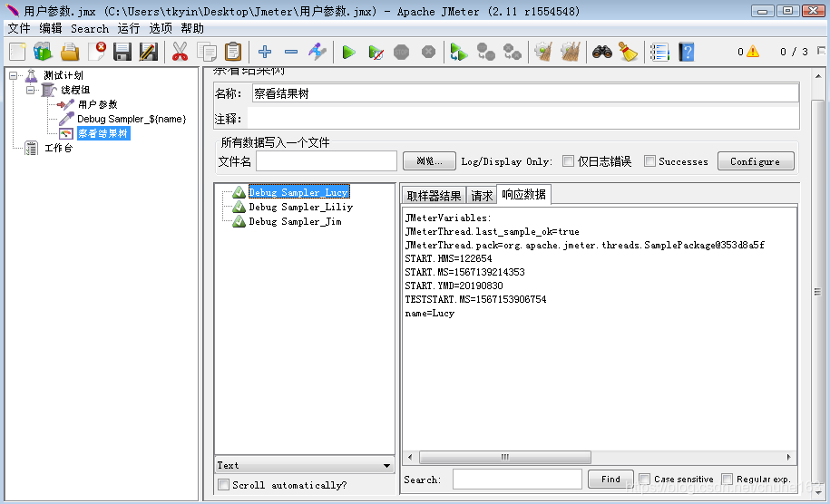Select the Debug Sampler_Jim result

click(x=296, y=221)
